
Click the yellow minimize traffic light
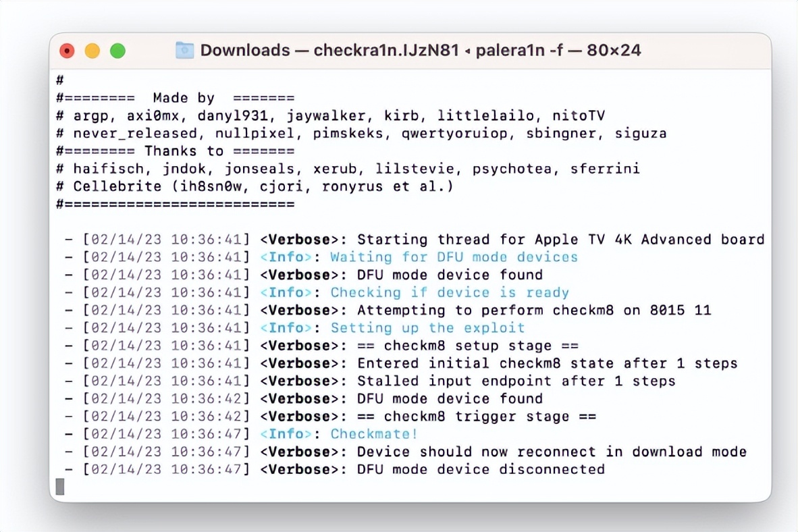pyautogui.click(x=92, y=50)
